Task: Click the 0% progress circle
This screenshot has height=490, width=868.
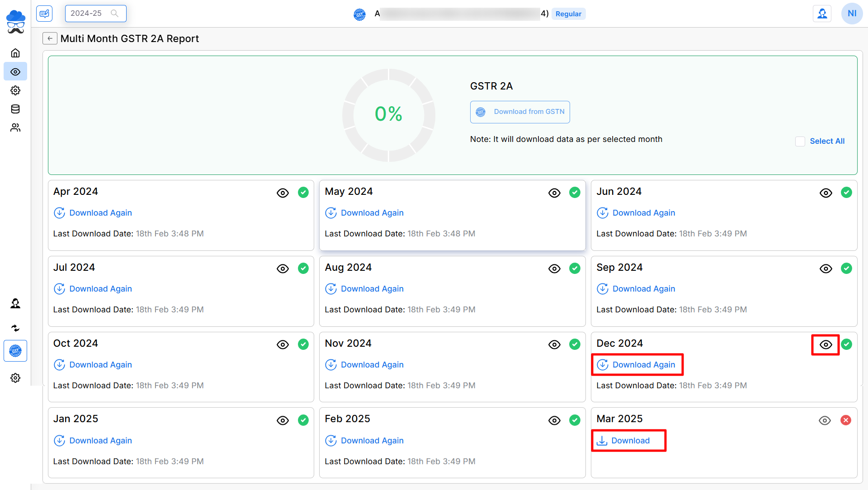Action: pyautogui.click(x=388, y=115)
